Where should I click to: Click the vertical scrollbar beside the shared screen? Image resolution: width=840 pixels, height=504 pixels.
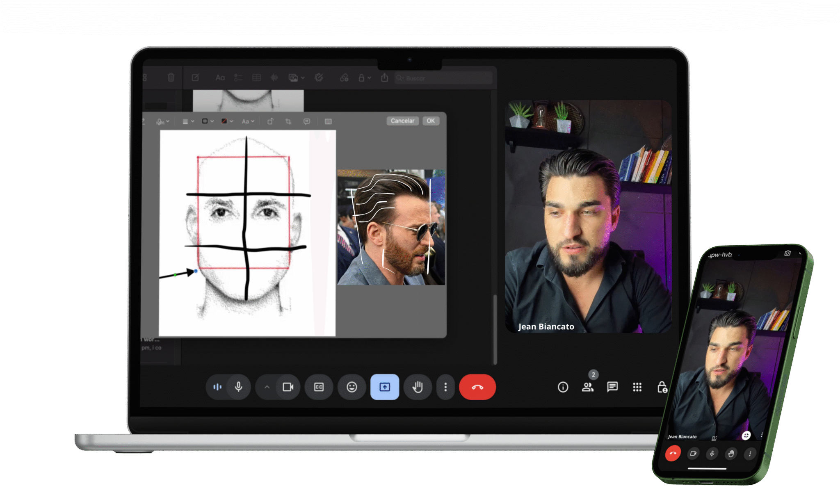click(495, 329)
